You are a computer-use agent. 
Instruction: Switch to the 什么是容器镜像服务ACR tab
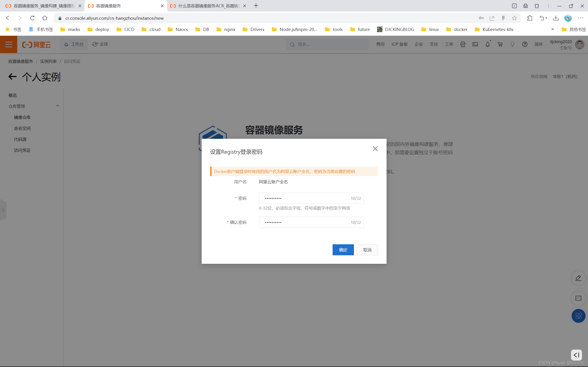click(208, 6)
